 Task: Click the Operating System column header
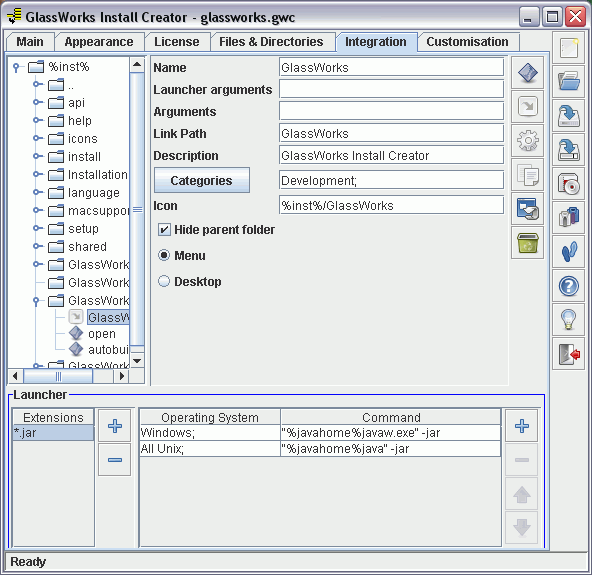(x=210, y=417)
